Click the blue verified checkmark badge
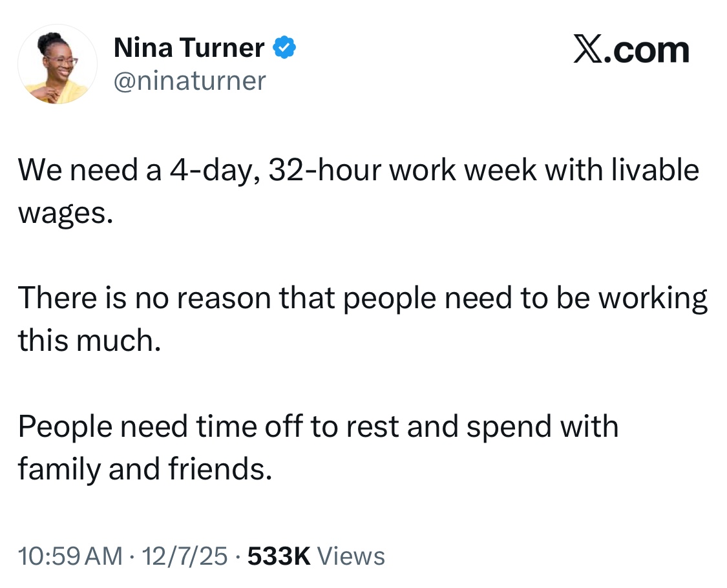727x588 pixels. (284, 48)
